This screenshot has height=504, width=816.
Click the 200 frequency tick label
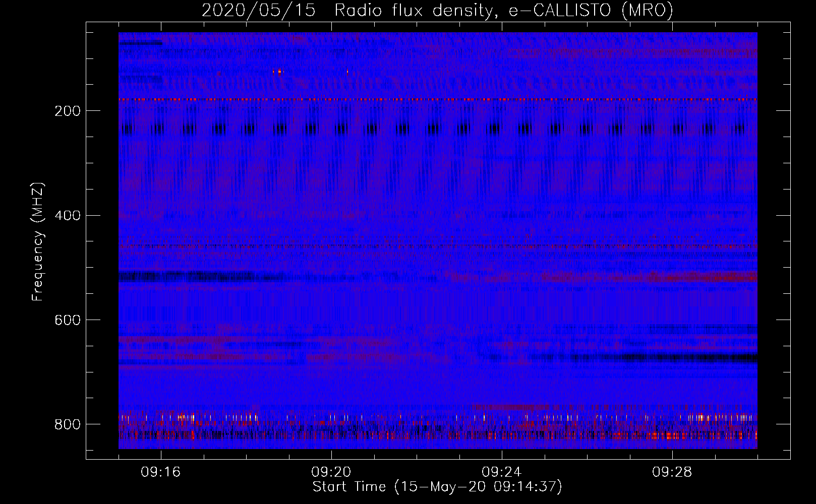[x=67, y=111]
